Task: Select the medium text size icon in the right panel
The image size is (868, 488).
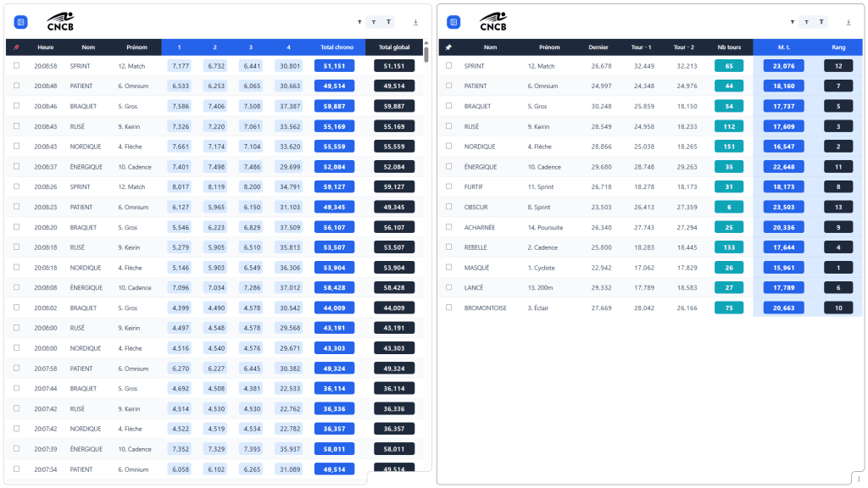Action: [806, 21]
